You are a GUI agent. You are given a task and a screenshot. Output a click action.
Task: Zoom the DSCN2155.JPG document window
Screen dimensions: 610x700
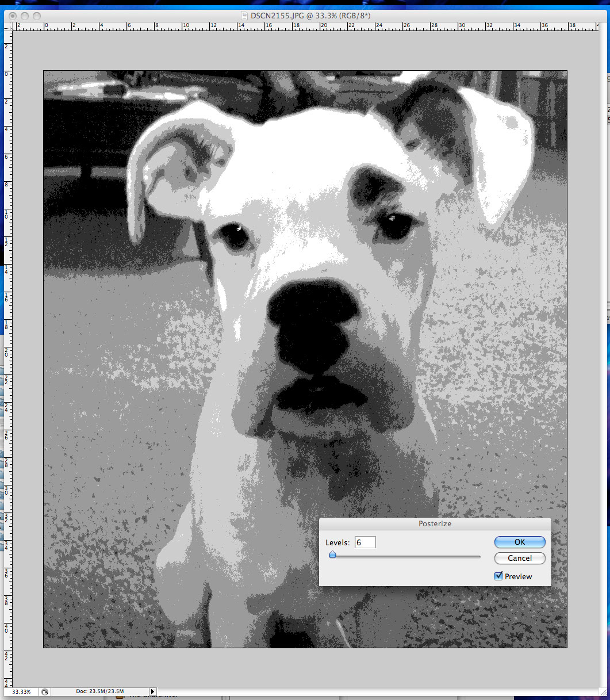pos(37,16)
